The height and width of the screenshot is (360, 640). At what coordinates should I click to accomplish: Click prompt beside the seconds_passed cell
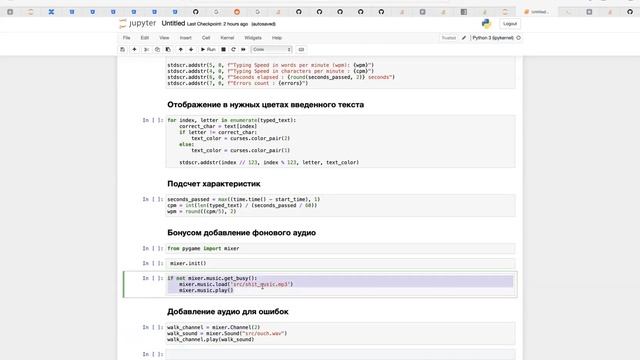coord(153,199)
